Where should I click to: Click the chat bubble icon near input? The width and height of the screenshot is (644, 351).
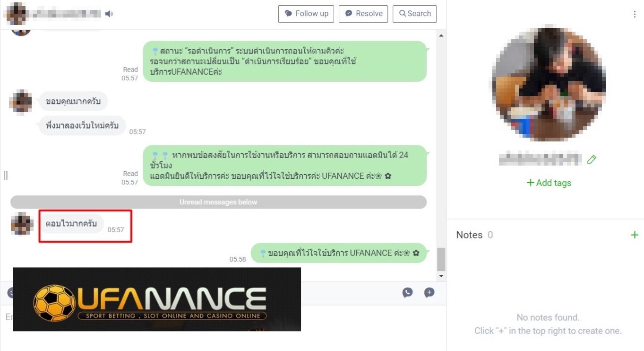(407, 293)
